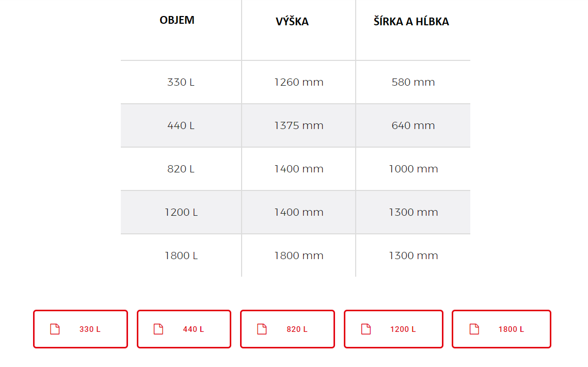Click the document icon in the 440 L button
This screenshot has width=588, height=367.
158,329
